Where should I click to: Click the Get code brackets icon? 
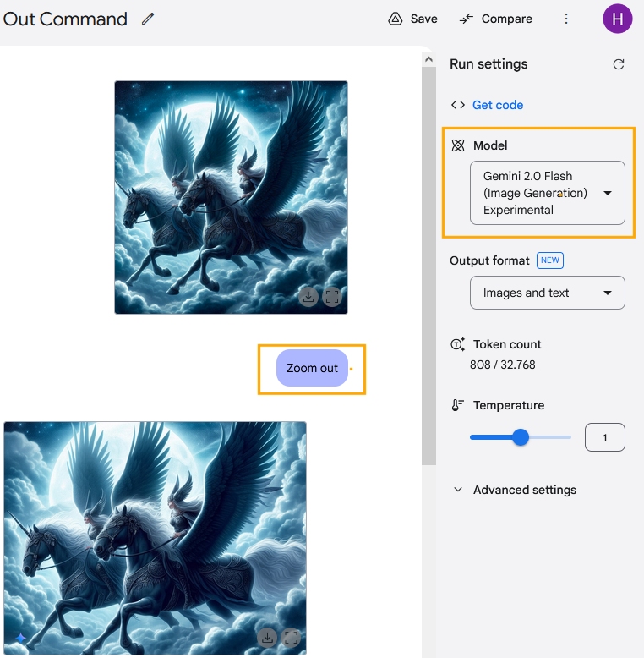click(x=458, y=105)
